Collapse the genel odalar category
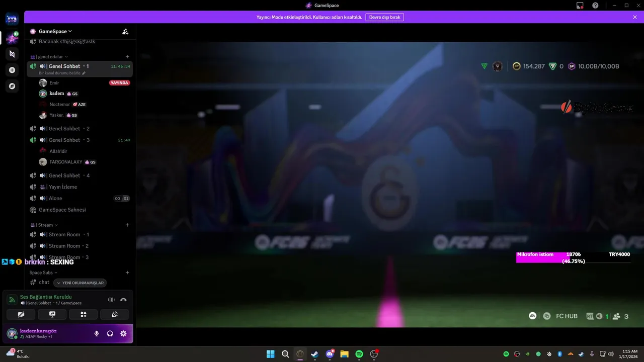Viewport: 644px width, 362px height. click(x=49, y=57)
